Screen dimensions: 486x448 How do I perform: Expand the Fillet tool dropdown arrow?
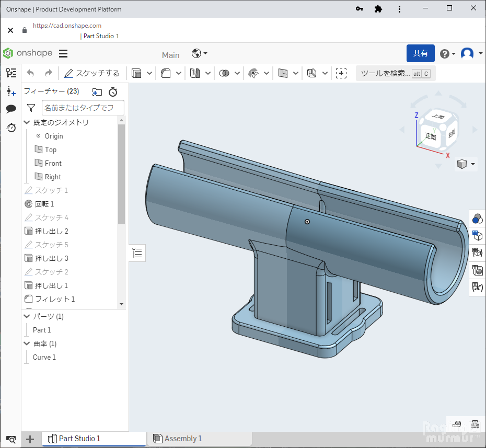pos(179,74)
